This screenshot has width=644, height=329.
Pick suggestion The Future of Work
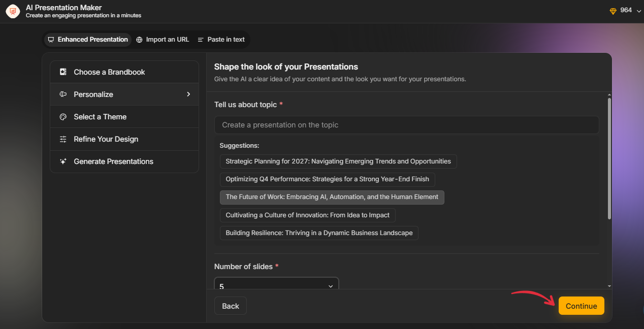pyautogui.click(x=332, y=197)
